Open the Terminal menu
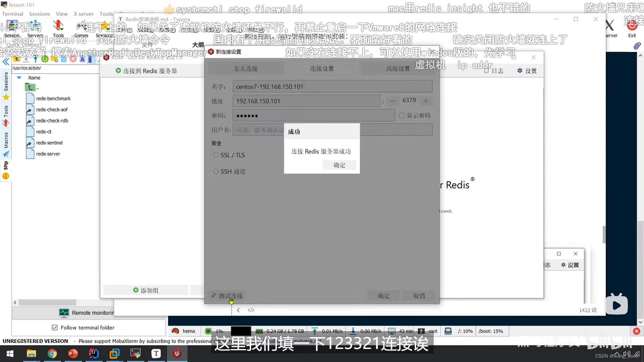Viewport: 644px width, 362px height. [x=12, y=14]
